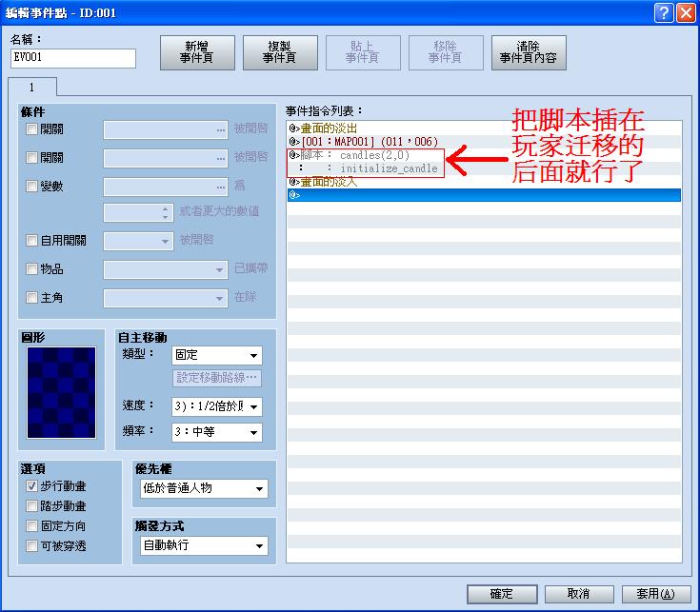Click the 套用(A) button
This screenshot has width=700, height=612.
pyautogui.click(x=656, y=594)
